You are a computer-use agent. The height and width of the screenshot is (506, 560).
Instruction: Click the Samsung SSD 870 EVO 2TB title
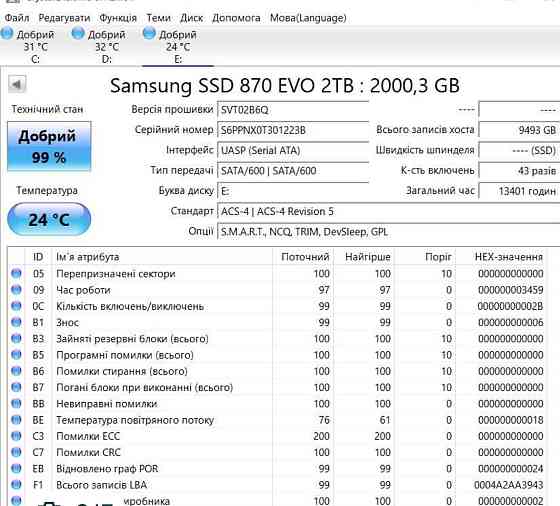coord(285,86)
